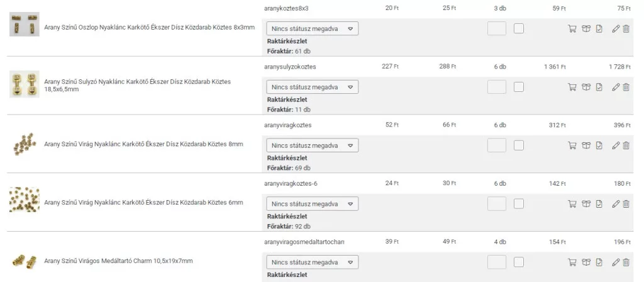Click the open box icon for aranysulyzokoztes
Image resolution: width=644 pixels, height=282 pixels.
[x=586, y=87]
